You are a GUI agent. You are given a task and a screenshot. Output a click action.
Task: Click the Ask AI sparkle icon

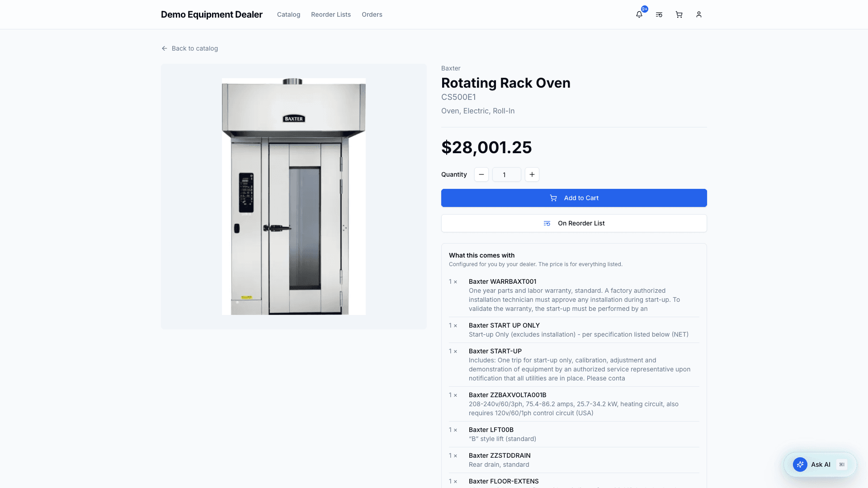click(800, 465)
